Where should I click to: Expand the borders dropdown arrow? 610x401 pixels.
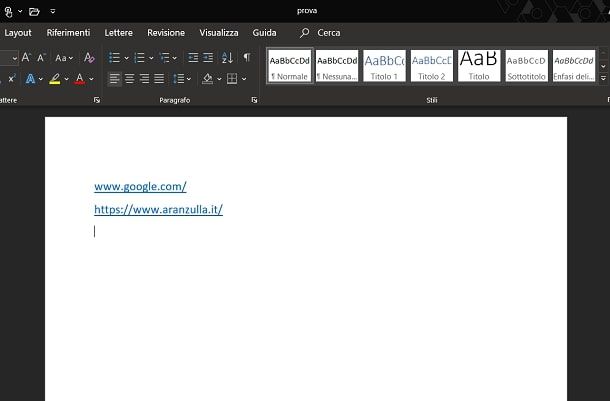(x=244, y=79)
